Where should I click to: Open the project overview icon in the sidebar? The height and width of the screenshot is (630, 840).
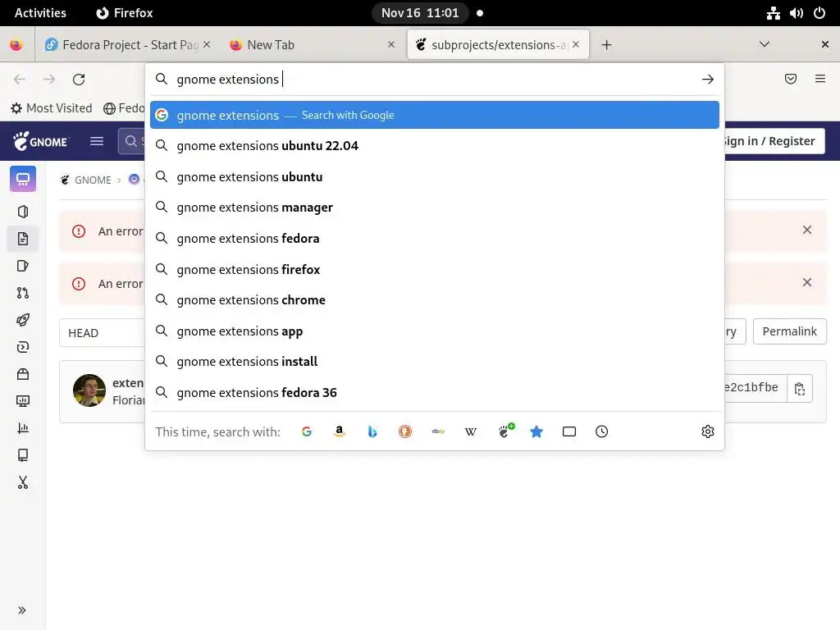click(23, 179)
